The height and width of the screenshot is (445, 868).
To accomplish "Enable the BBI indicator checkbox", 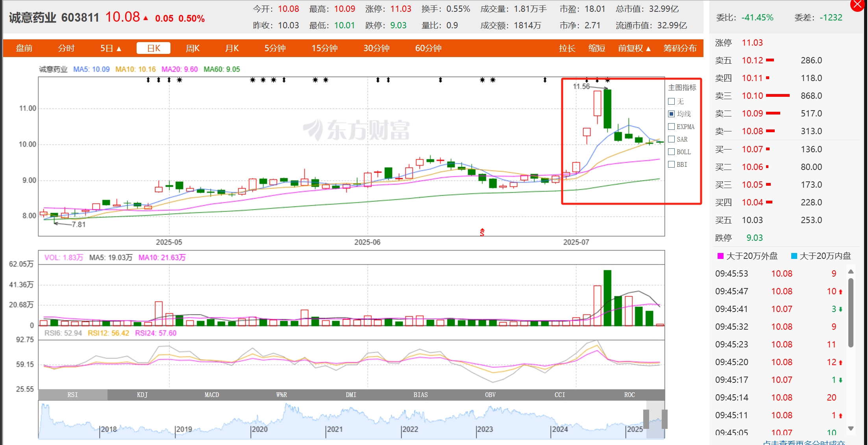I will [x=672, y=164].
